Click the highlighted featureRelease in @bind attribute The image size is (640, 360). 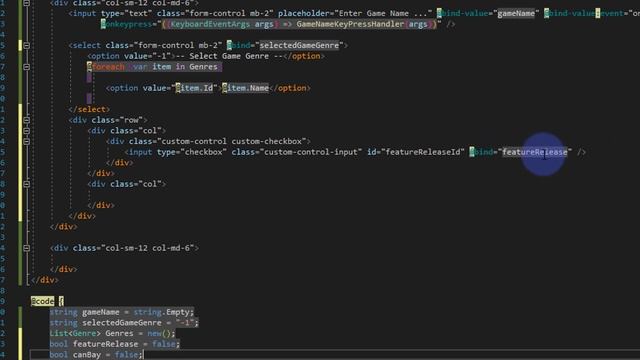(x=534, y=152)
